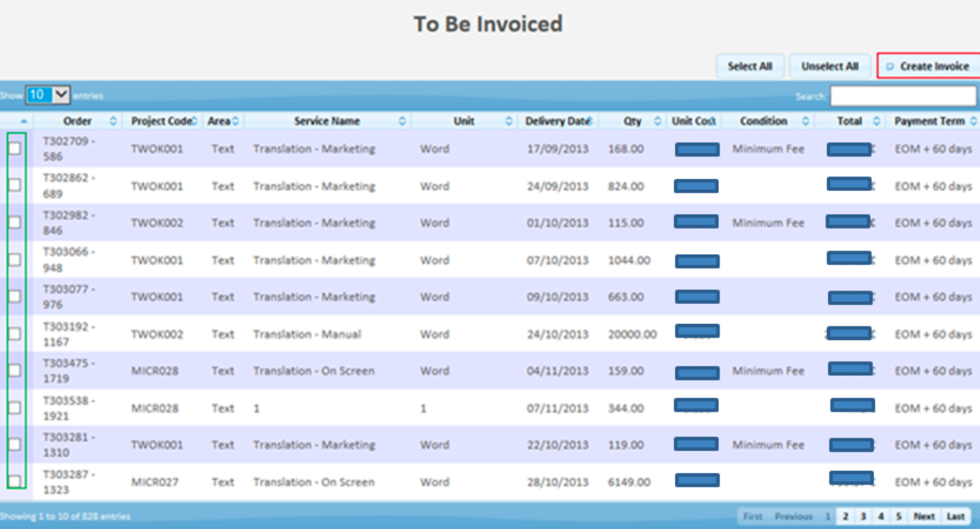Sort by Condition column sort icon
Screen dimensions: 980x529
point(806,121)
